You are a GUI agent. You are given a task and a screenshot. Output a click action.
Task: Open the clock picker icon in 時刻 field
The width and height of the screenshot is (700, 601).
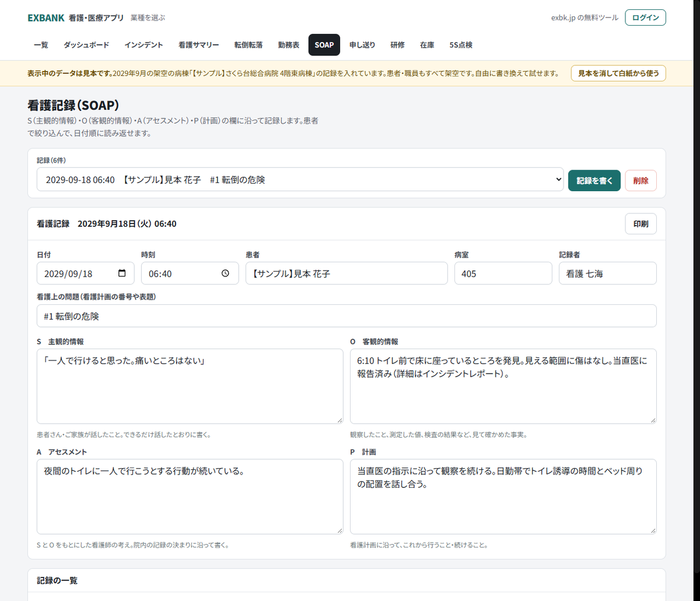(226, 273)
